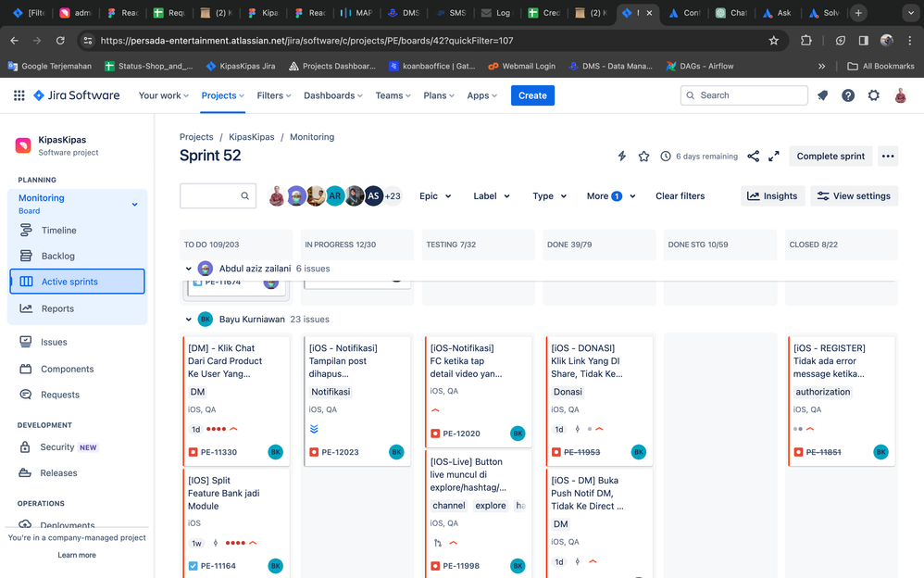Show the +23 additional assignees

click(x=393, y=195)
